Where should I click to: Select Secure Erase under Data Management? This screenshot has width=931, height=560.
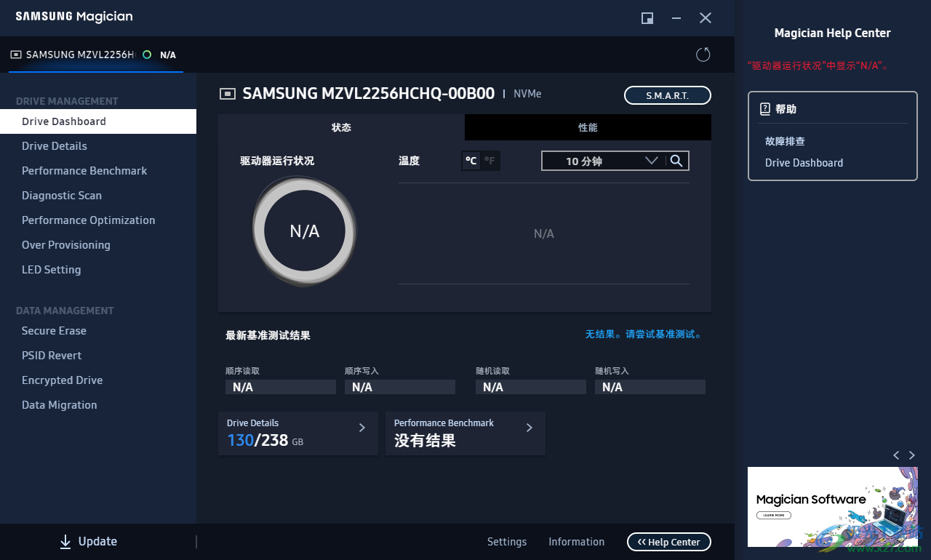(x=54, y=330)
